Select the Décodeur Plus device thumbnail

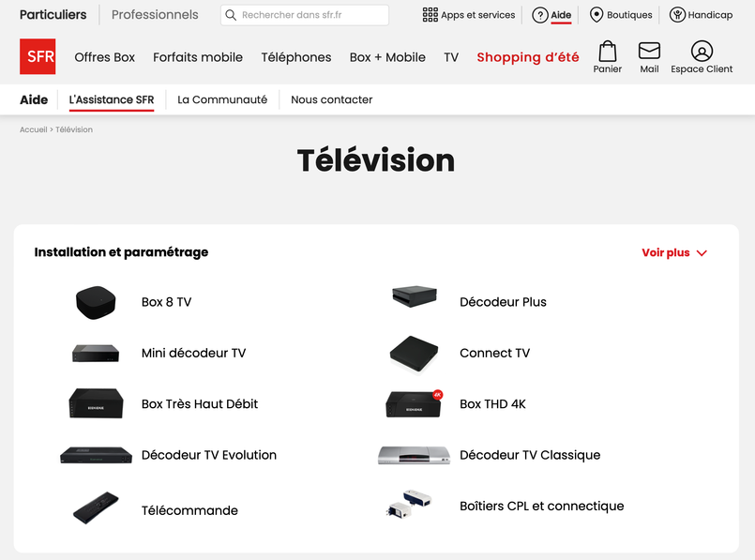(415, 297)
